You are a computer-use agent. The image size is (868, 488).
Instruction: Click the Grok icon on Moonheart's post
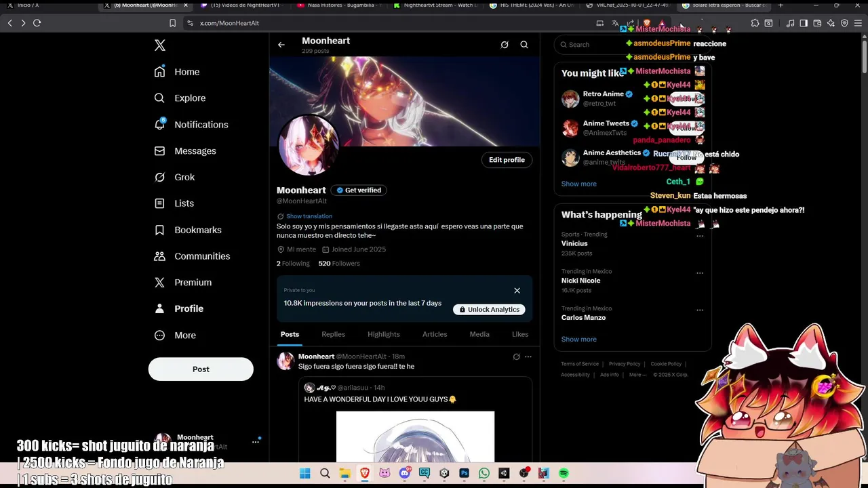516,357
